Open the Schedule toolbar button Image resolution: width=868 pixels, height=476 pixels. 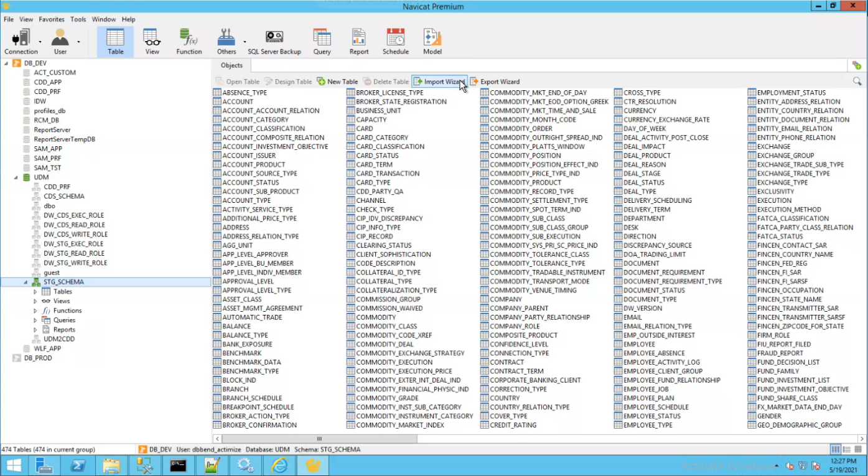click(x=396, y=42)
